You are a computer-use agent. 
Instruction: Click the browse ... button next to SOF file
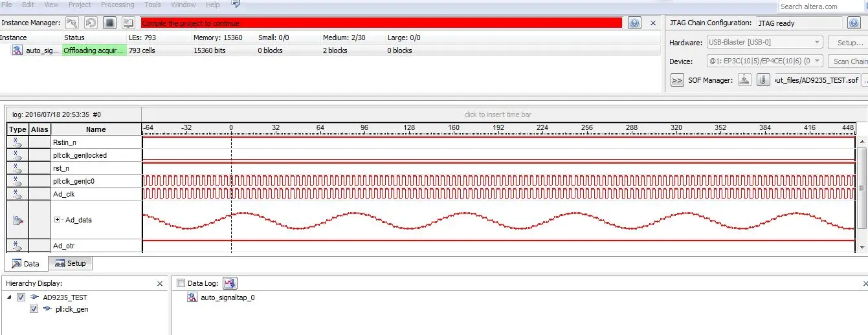point(865,80)
